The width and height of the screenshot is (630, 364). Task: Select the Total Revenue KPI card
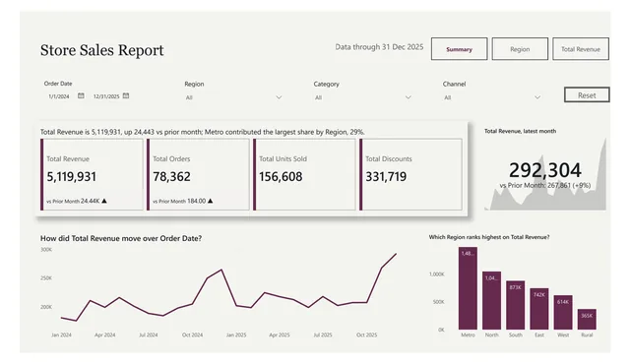92,174
